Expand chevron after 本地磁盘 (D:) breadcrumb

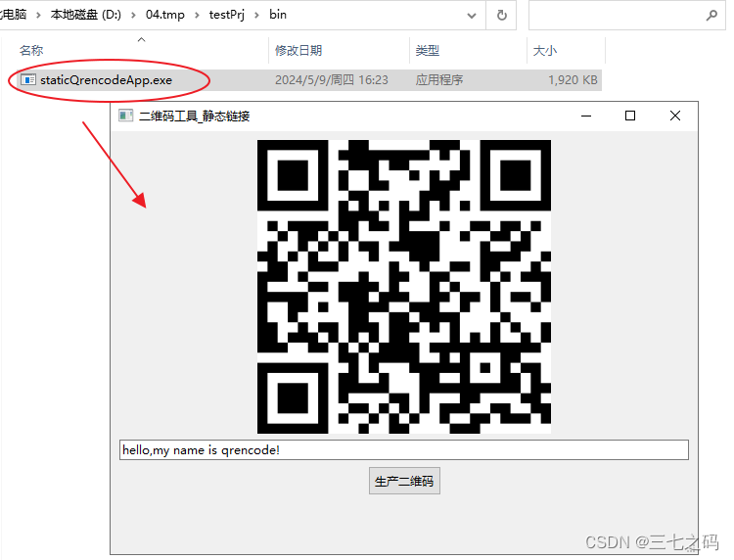click(x=133, y=15)
